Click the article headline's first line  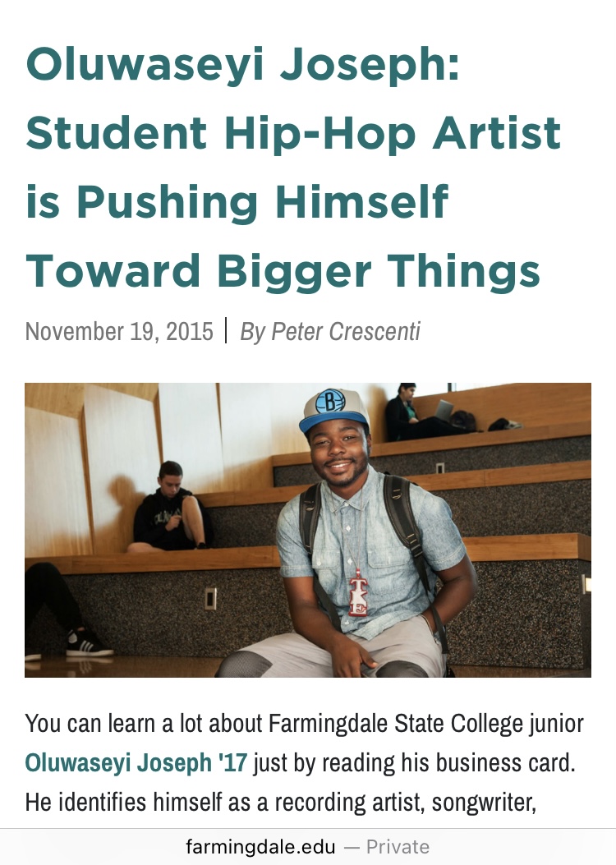pos(242,66)
